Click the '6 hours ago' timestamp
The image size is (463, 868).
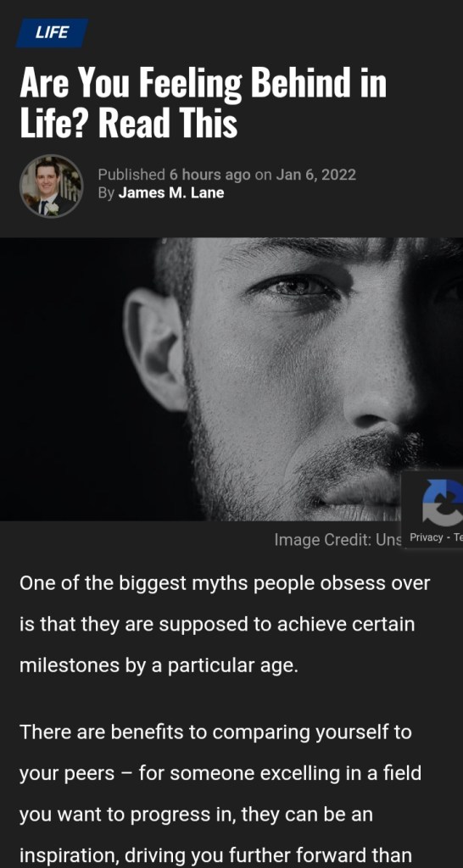pyautogui.click(x=210, y=175)
